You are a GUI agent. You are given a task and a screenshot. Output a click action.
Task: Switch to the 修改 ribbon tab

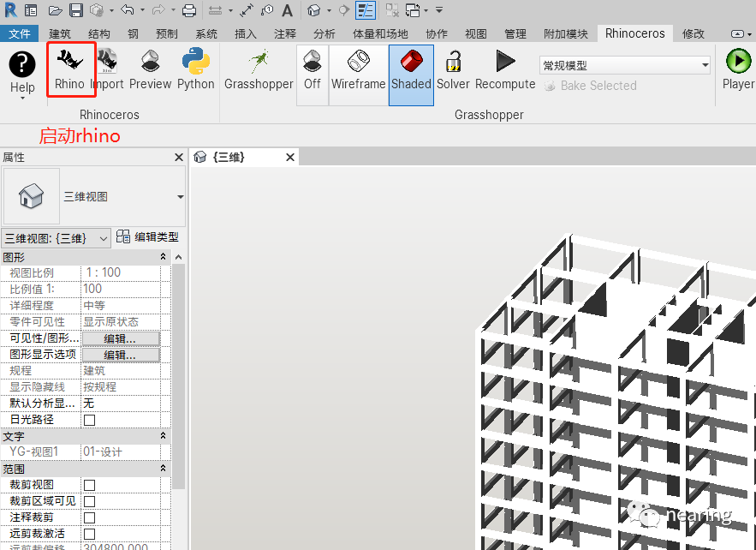pos(693,33)
